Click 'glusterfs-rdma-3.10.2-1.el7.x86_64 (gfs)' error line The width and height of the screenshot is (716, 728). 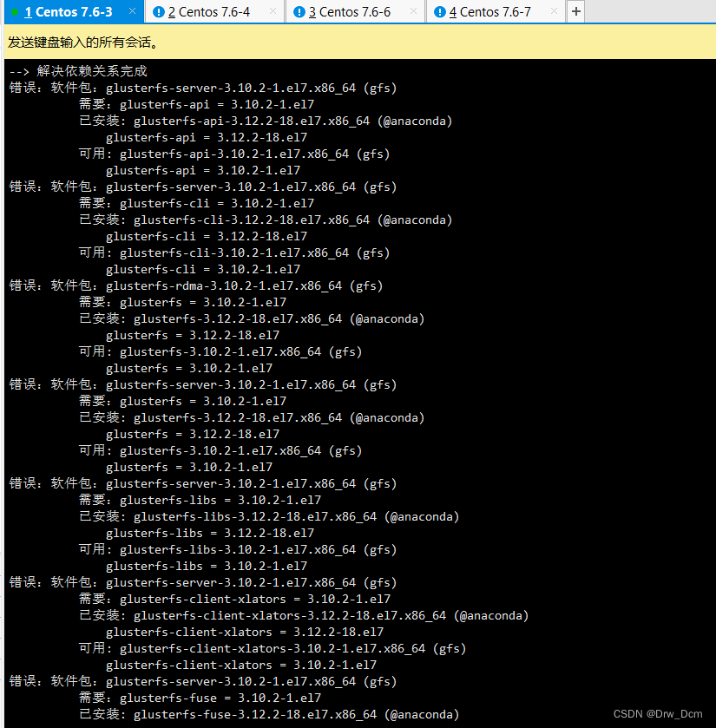click(244, 285)
